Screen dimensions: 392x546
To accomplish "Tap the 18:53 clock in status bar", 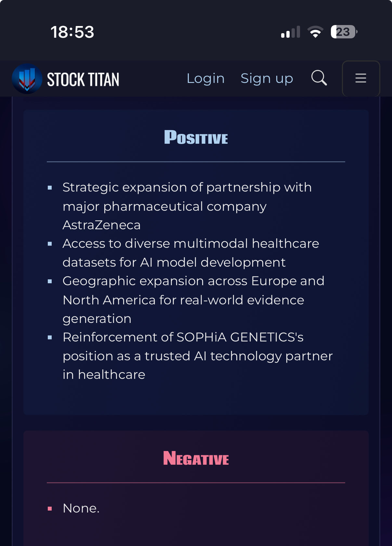I will coord(72,32).
